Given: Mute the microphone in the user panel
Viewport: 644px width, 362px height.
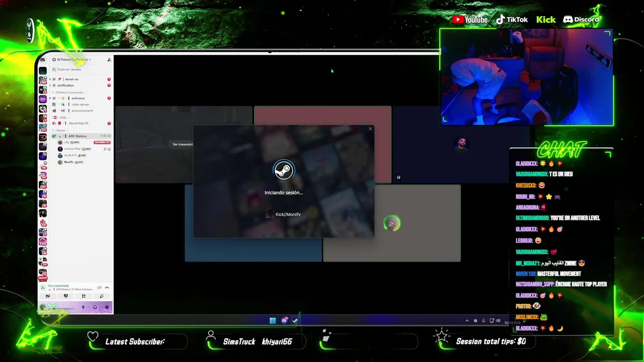Looking at the screenshot, I should [83, 307].
